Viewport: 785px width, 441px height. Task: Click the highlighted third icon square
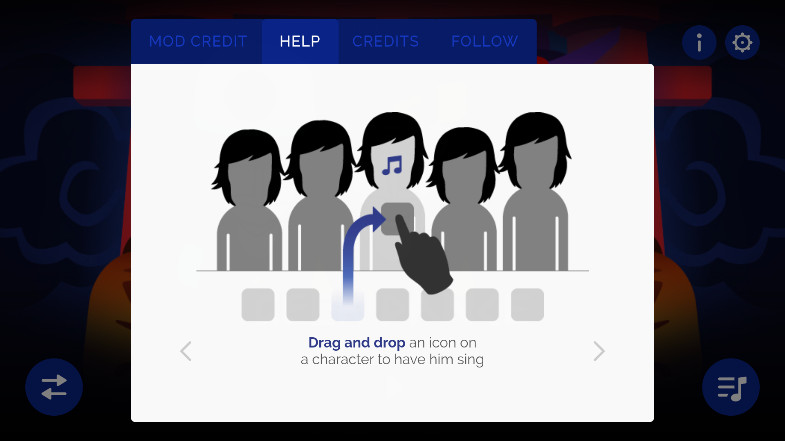[x=347, y=304]
